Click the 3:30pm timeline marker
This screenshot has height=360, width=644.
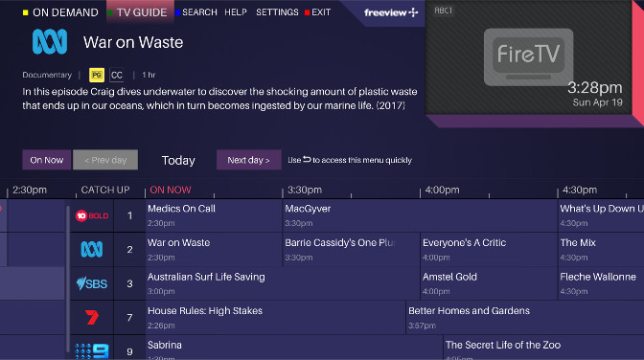[x=305, y=191]
